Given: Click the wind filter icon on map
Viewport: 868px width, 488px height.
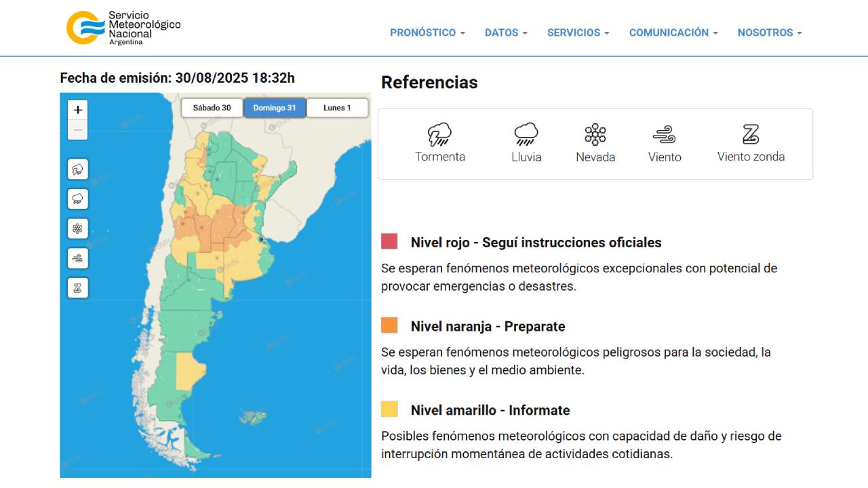Looking at the screenshot, I should click(x=78, y=258).
